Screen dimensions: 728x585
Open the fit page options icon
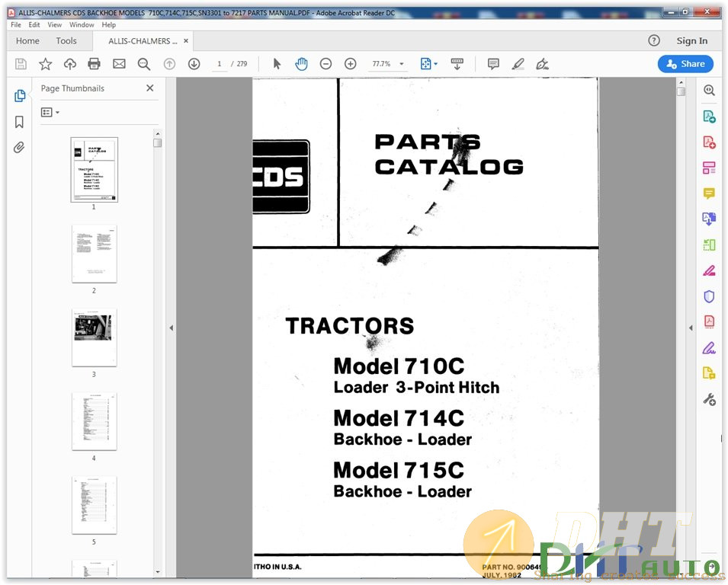pos(428,64)
